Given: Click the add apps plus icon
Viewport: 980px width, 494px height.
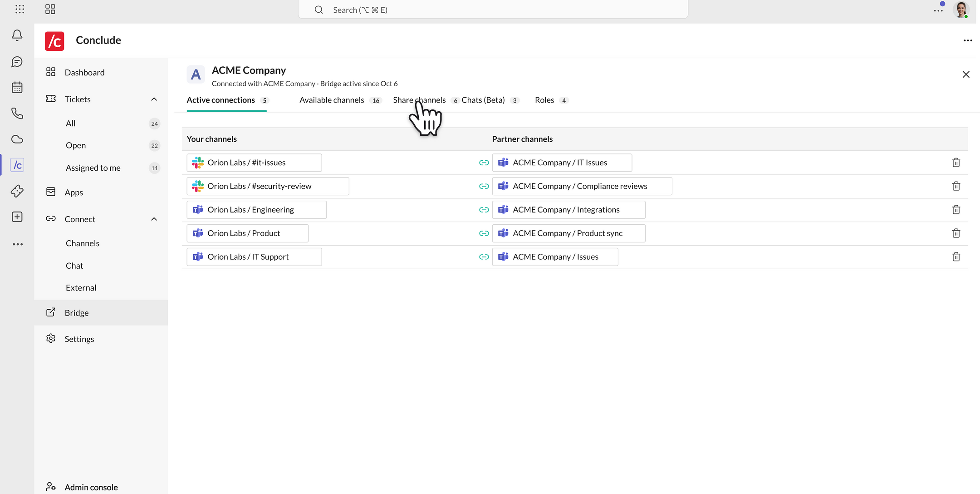Looking at the screenshot, I should (17, 217).
